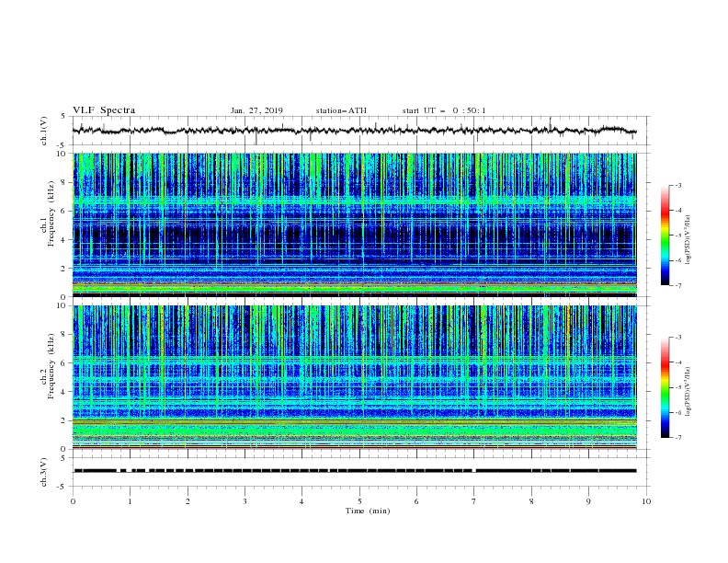This screenshot has width=728, height=563.
Task: Click the "2" tick on the Time axis
Action: (188, 501)
